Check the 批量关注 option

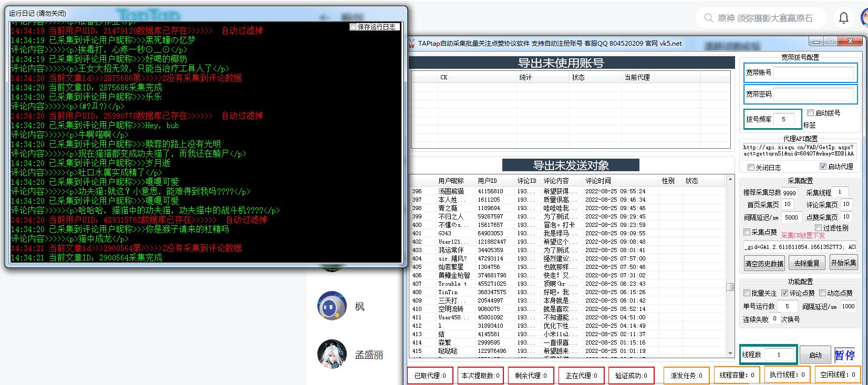pos(747,293)
